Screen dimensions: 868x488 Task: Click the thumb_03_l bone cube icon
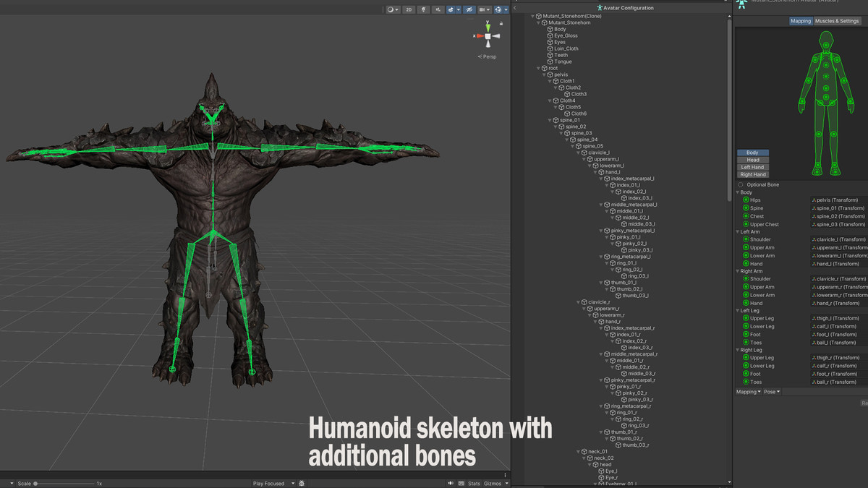click(619, 296)
